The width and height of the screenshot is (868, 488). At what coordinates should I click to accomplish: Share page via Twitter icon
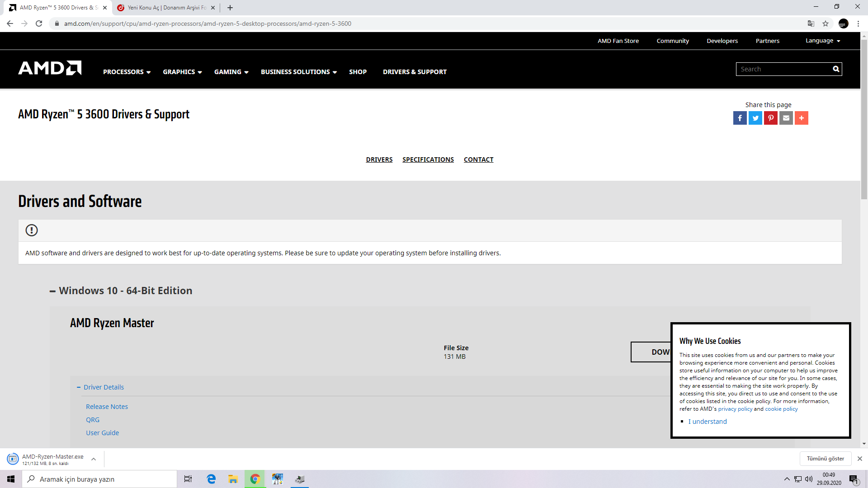click(755, 118)
